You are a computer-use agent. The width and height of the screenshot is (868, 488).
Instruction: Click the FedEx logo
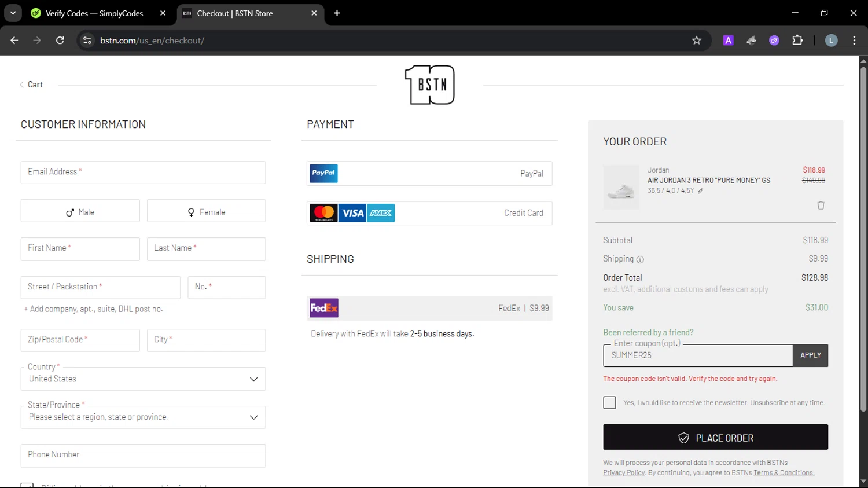(x=324, y=308)
